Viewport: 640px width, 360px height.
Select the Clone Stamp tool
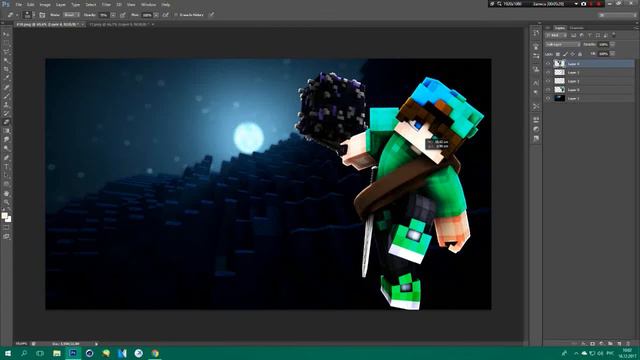tap(7, 104)
